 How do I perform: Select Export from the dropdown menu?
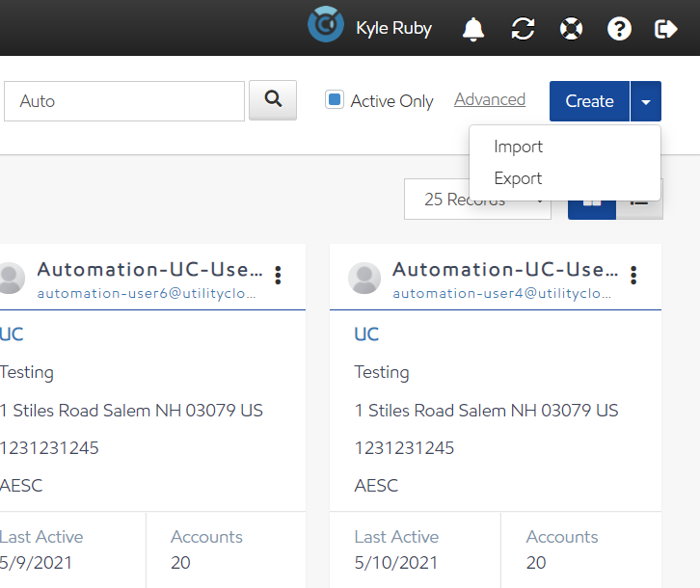[518, 178]
